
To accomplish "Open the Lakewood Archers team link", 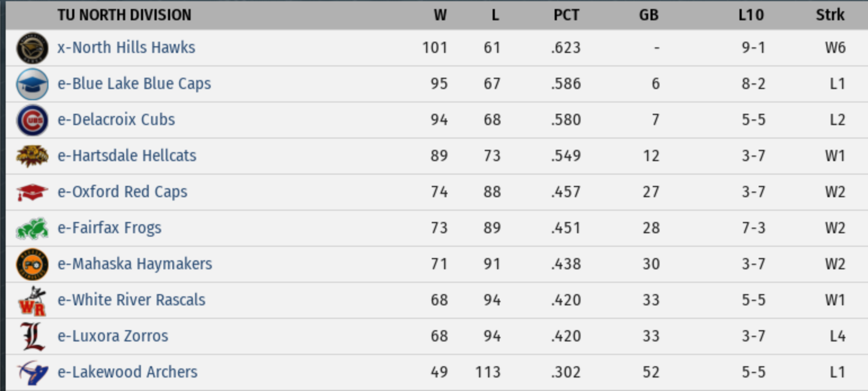I will pyautogui.click(x=127, y=372).
